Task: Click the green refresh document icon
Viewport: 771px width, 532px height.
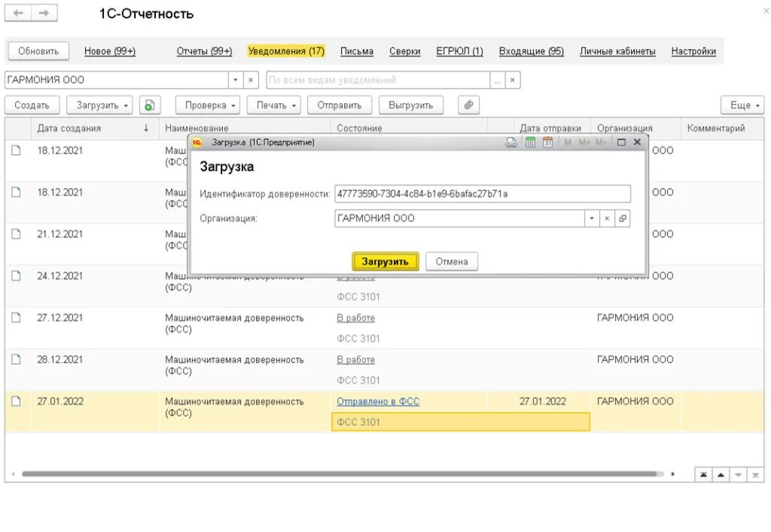Action: point(150,105)
